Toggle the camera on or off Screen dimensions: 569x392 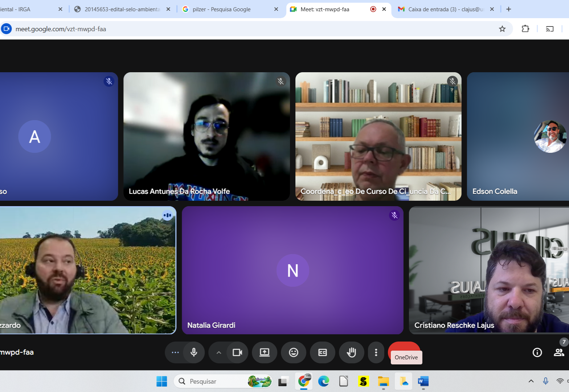237,352
